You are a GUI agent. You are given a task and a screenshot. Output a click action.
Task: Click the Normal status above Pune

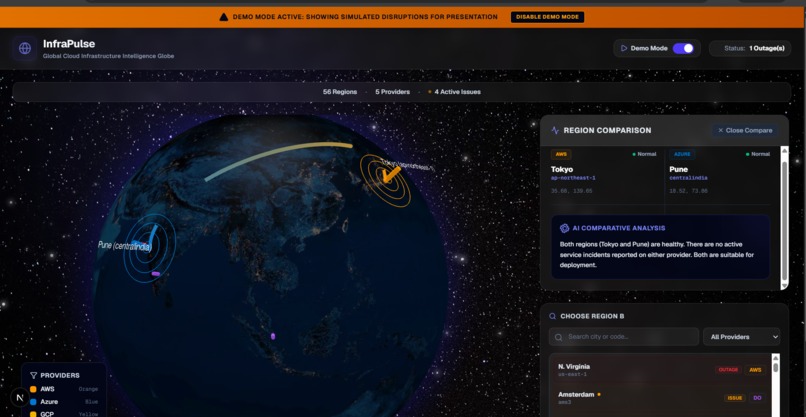(x=758, y=154)
